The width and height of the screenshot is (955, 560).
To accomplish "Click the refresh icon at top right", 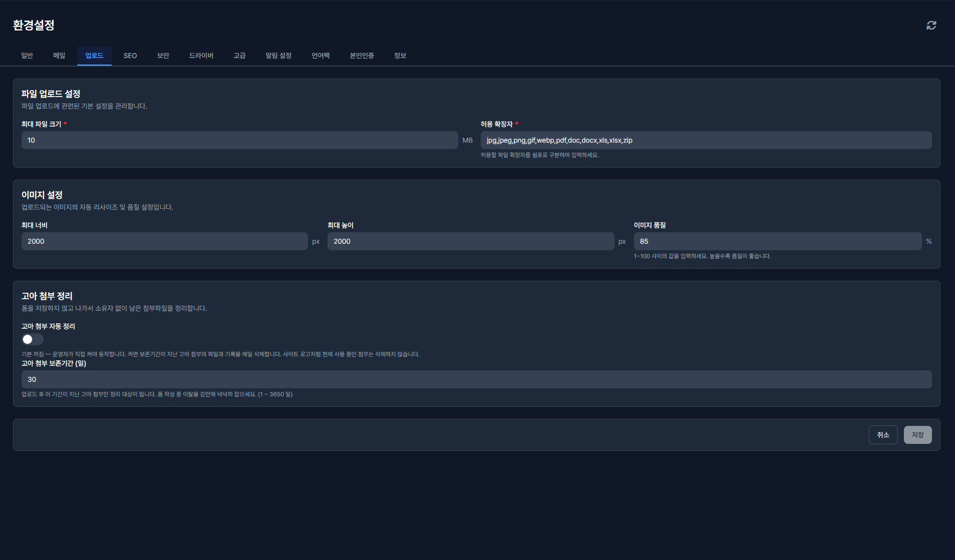I will 931,26.
